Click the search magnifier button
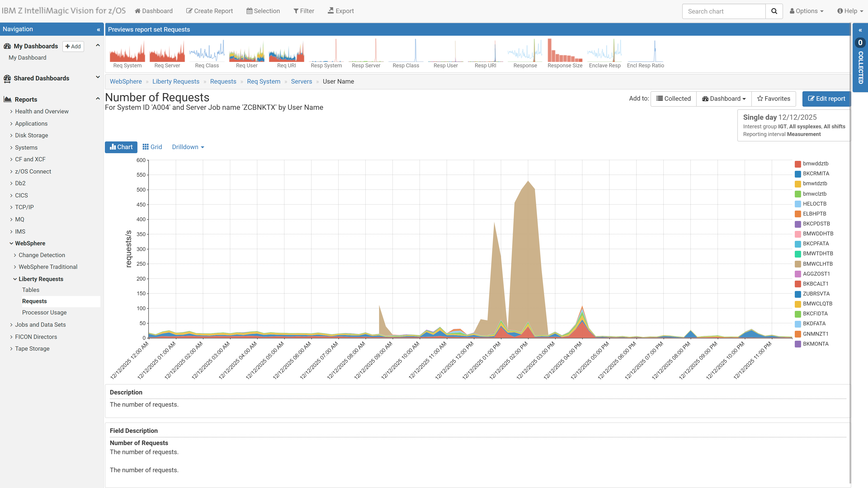The image size is (868, 488). pyautogui.click(x=774, y=11)
